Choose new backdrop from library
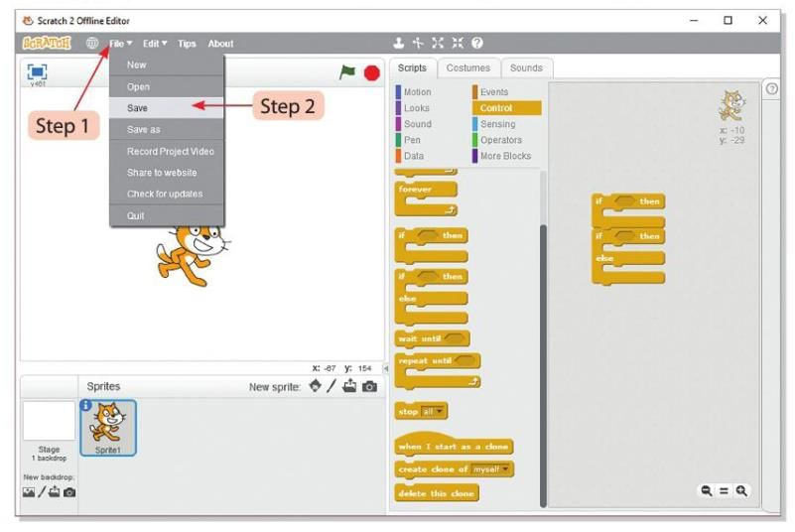Screen dimensions: 795x532 point(29,492)
